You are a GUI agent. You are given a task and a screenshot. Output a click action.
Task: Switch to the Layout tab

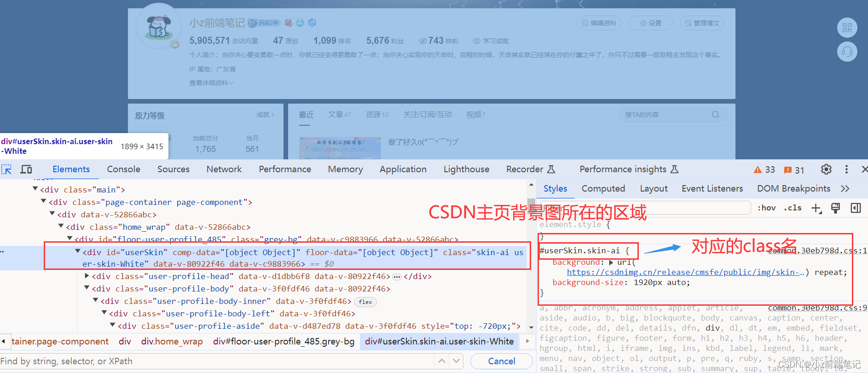(654, 189)
